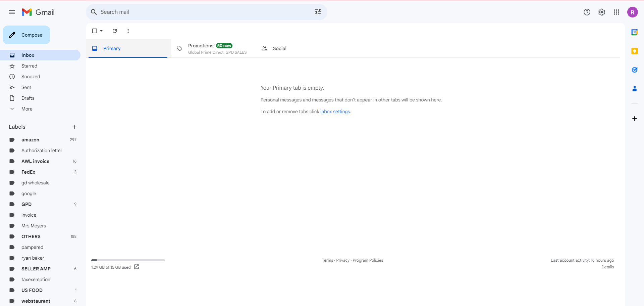
Task: Open the main menu hamburger icon
Action: pyautogui.click(x=12, y=12)
